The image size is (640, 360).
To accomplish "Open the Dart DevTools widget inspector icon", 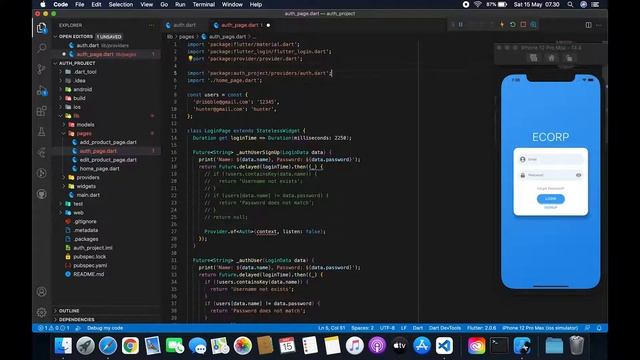I will (533, 24).
